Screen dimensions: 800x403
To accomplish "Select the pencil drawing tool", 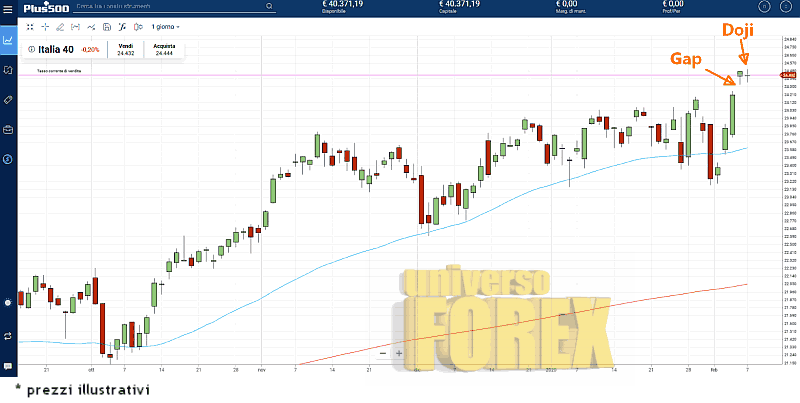I will [x=60, y=27].
